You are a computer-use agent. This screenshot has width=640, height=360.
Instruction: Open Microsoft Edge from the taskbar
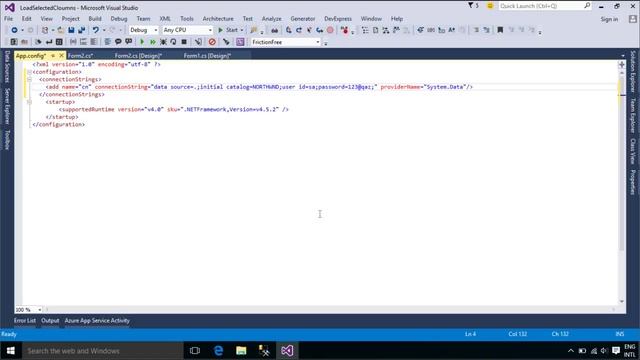(x=218, y=351)
